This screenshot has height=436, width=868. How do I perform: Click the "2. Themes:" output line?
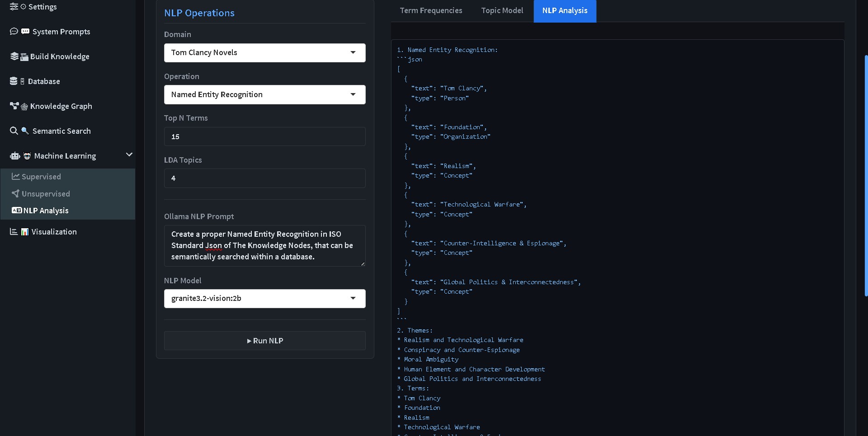click(x=415, y=331)
